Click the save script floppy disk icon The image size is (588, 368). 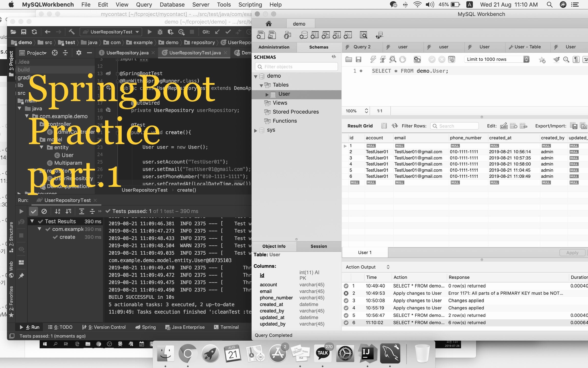358,59
